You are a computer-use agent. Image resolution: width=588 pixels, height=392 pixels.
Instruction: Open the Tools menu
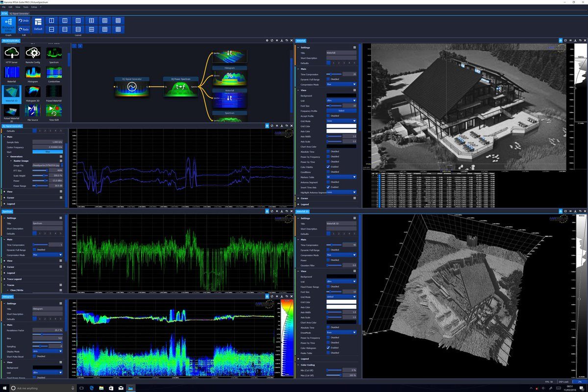(25, 7)
